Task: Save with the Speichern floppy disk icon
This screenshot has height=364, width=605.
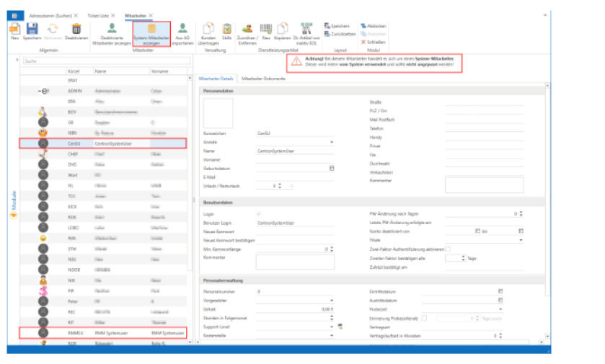Action: (32, 30)
